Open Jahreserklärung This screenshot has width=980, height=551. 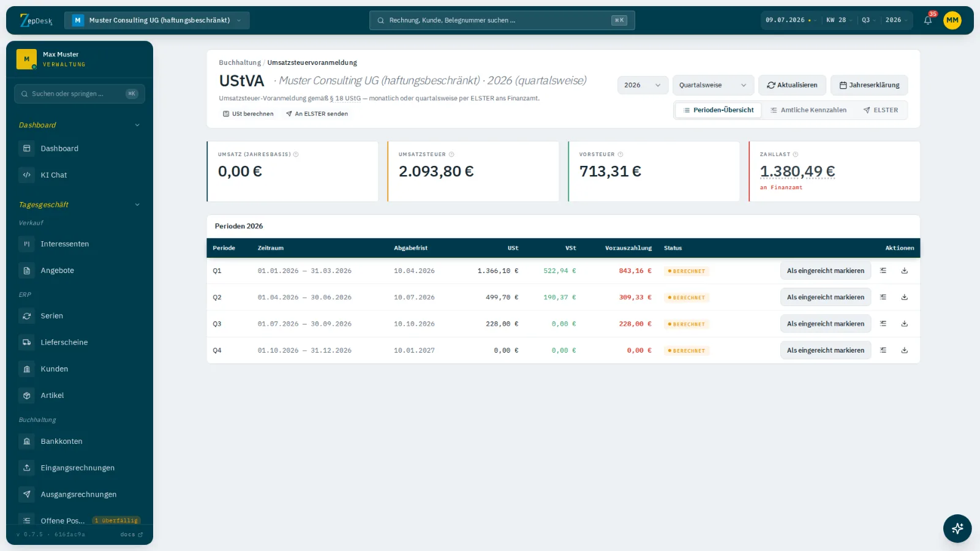point(869,85)
